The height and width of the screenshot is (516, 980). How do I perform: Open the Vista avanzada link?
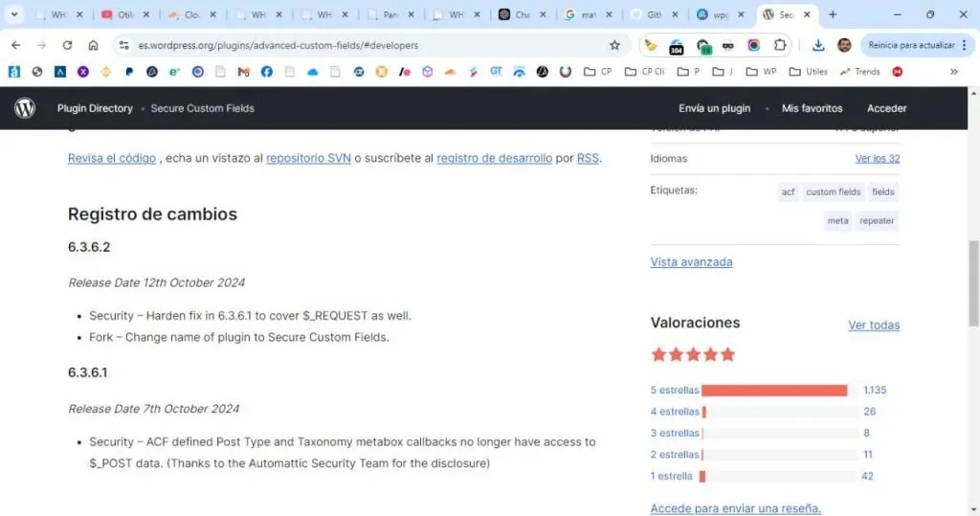(691, 262)
